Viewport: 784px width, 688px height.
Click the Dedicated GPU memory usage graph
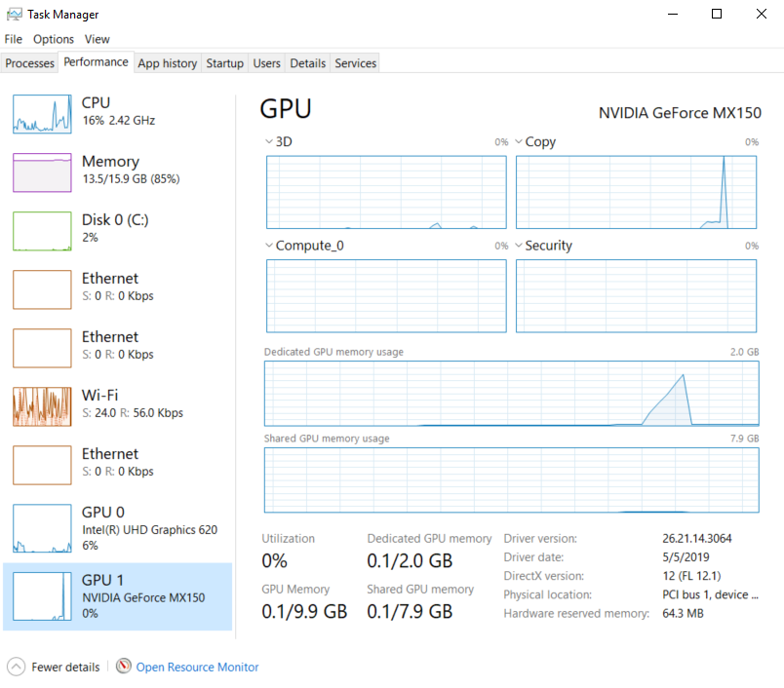pos(511,394)
